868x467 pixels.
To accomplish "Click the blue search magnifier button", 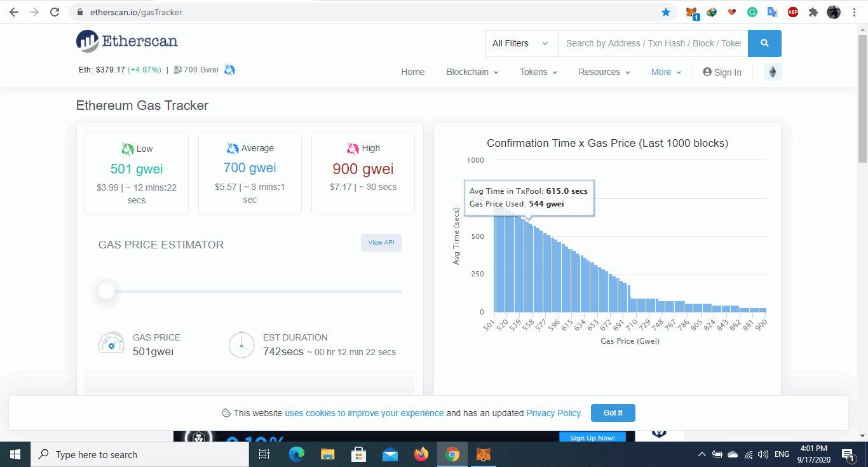I will [x=764, y=43].
